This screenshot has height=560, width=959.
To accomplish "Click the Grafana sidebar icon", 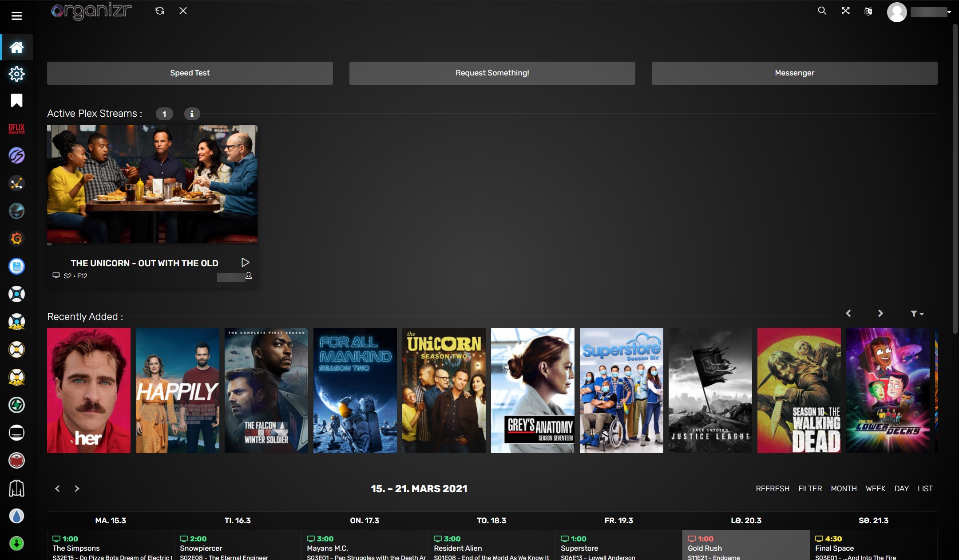I will (16, 239).
